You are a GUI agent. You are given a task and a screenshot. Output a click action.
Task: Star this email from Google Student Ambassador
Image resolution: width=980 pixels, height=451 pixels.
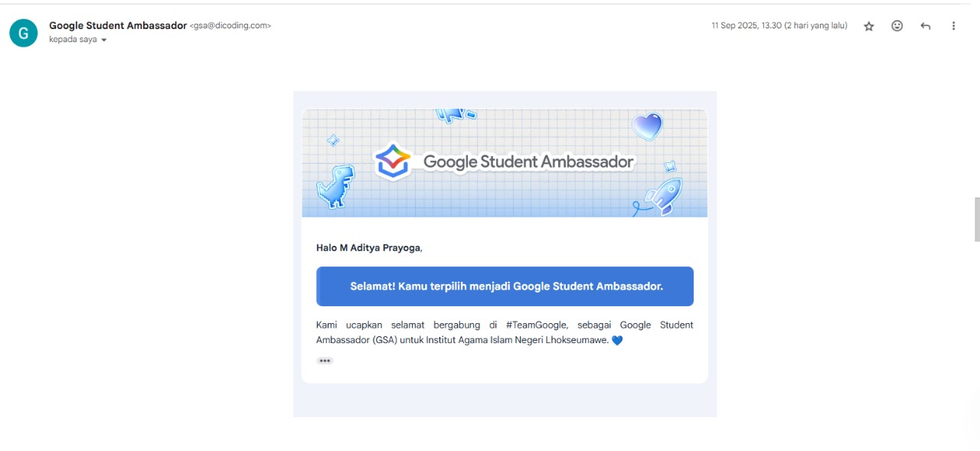tap(869, 26)
